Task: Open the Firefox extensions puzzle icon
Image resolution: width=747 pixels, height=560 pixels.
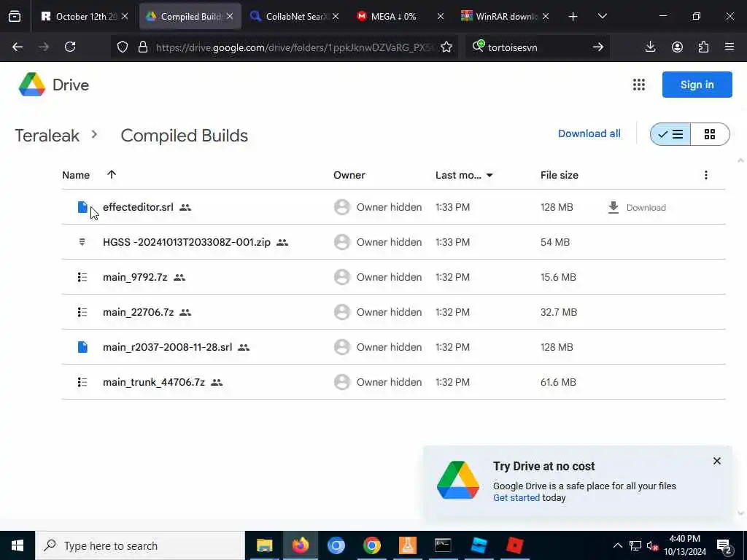Action: coord(703,47)
